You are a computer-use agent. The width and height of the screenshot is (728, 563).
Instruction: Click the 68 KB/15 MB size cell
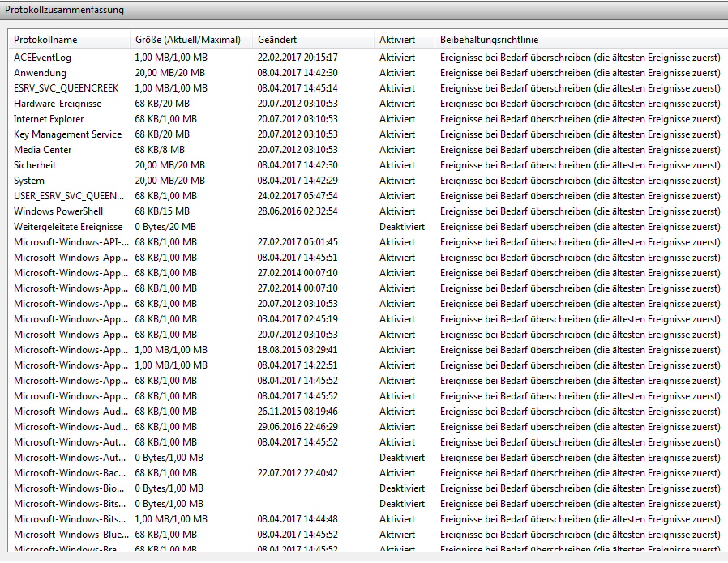[x=162, y=211]
